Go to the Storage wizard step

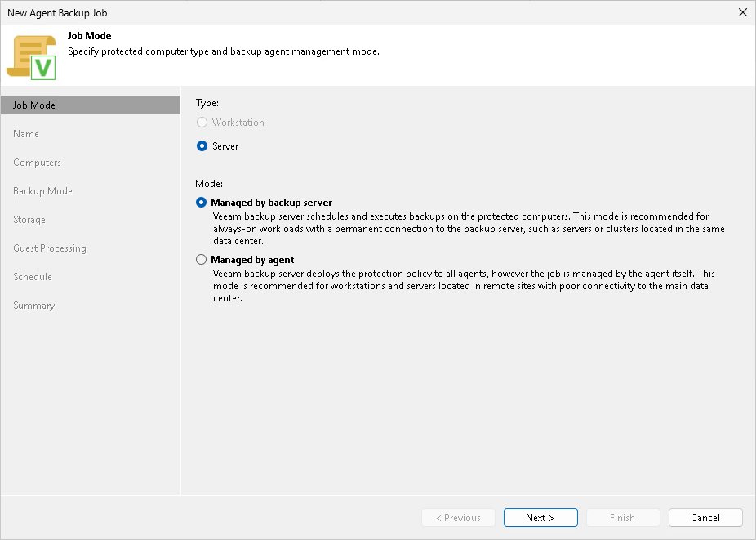(29, 220)
